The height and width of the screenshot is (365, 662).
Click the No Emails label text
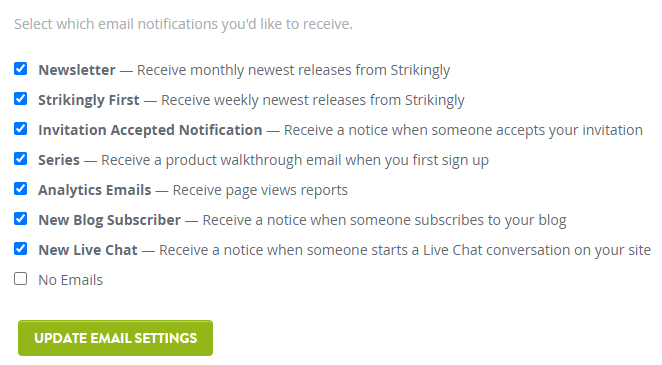point(71,280)
